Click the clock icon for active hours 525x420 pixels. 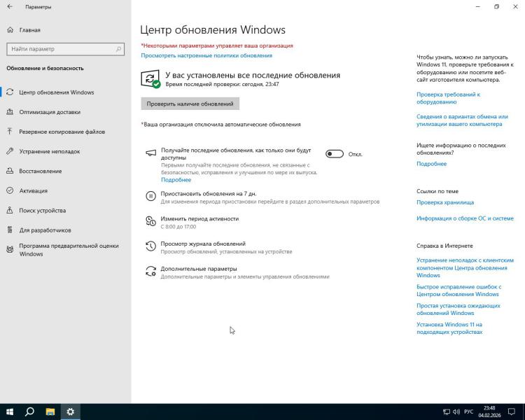coord(150,221)
